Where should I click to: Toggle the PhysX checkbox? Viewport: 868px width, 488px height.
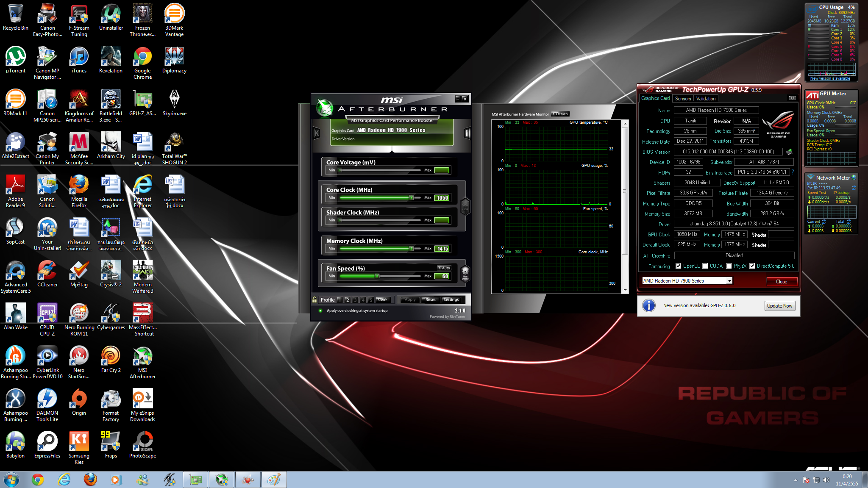[729, 266]
